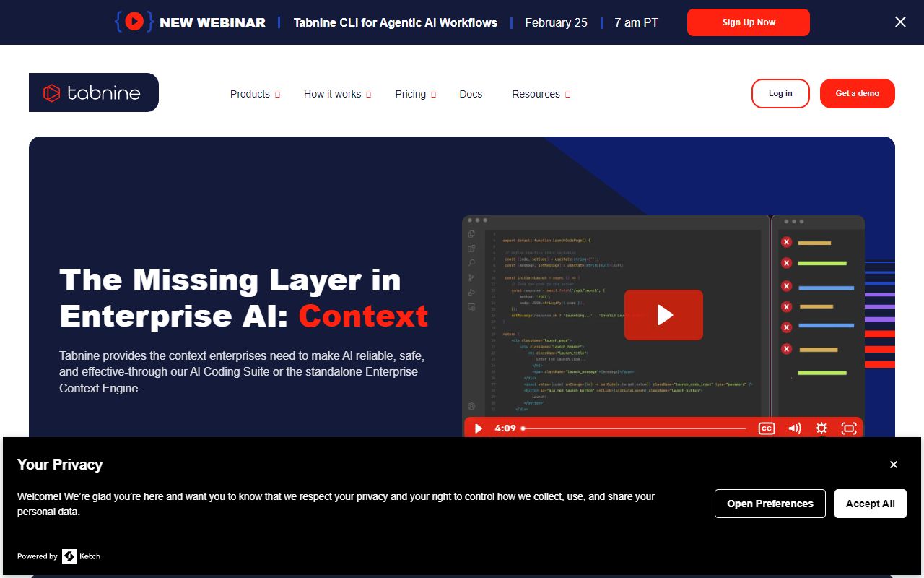924x578 pixels.
Task: Seek on the video progress bar
Action: 634,428
